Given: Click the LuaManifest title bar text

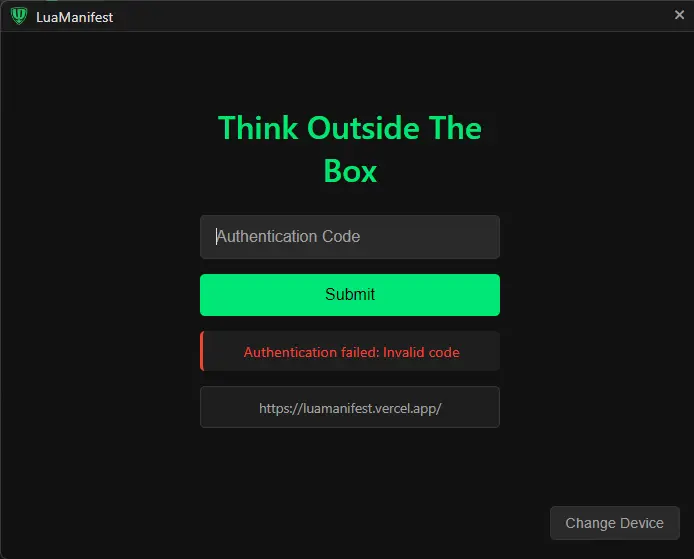Looking at the screenshot, I should (x=74, y=17).
